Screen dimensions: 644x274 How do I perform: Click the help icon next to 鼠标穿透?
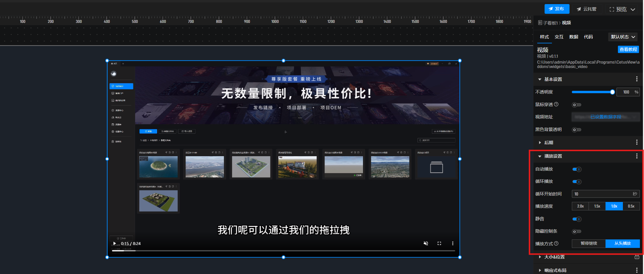[556, 104]
